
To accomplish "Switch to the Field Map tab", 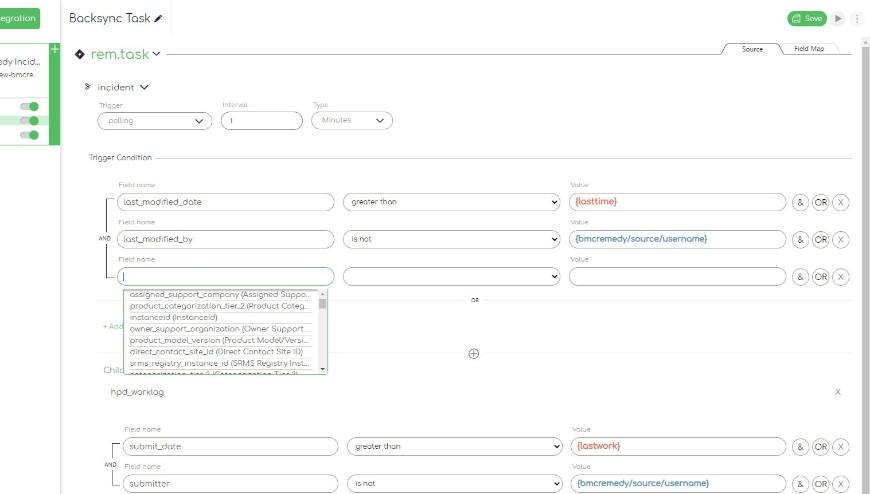I will pyautogui.click(x=809, y=48).
